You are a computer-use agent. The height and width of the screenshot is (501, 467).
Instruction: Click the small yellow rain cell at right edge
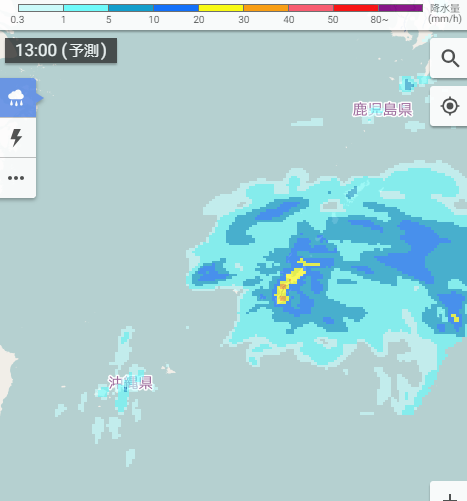(x=455, y=318)
